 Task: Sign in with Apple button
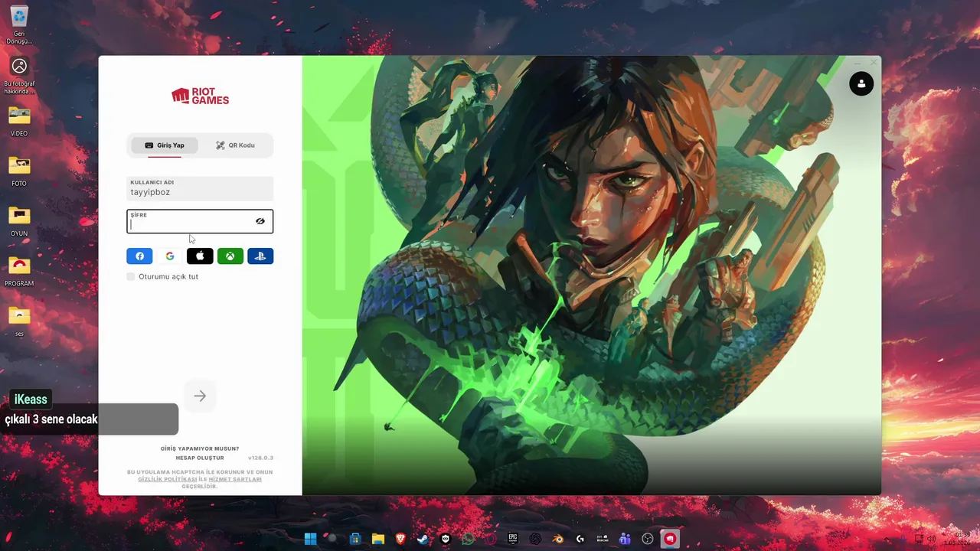200,256
